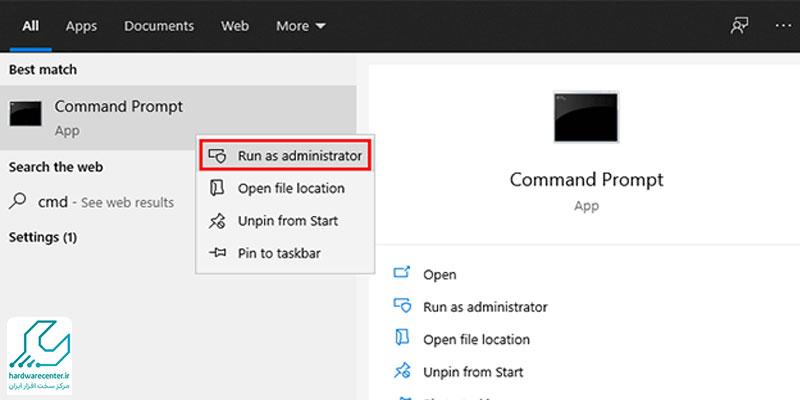Expand the More dropdown filter
The width and height of the screenshot is (800, 400).
tap(300, 26)
